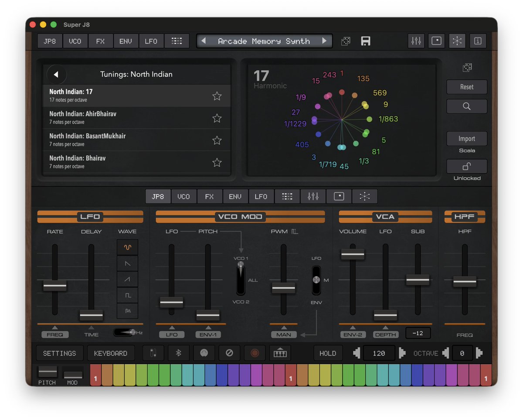The image size is (523, 420).
Task: Toggle the HOLD button
Action: pyautogui.click(x=328, y=353)
